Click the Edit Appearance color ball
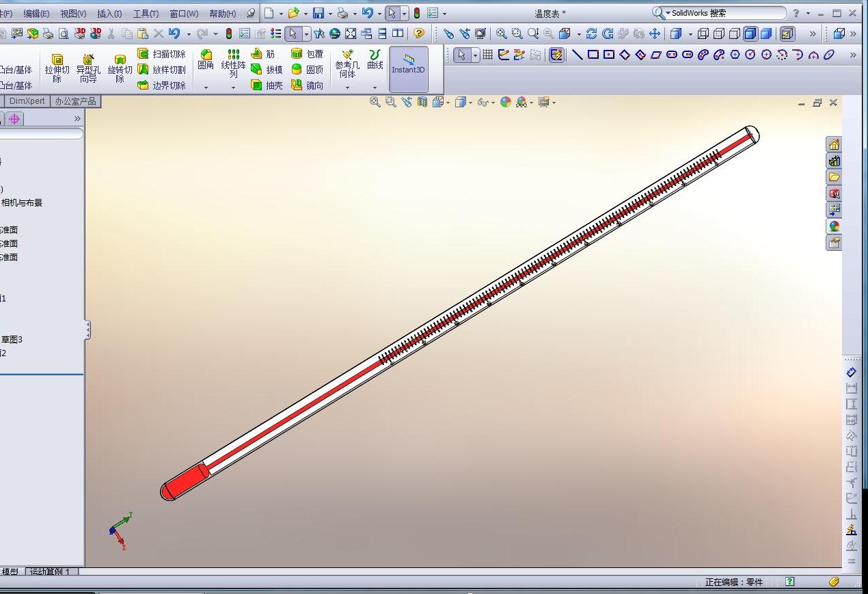 [x=505, y=103]
